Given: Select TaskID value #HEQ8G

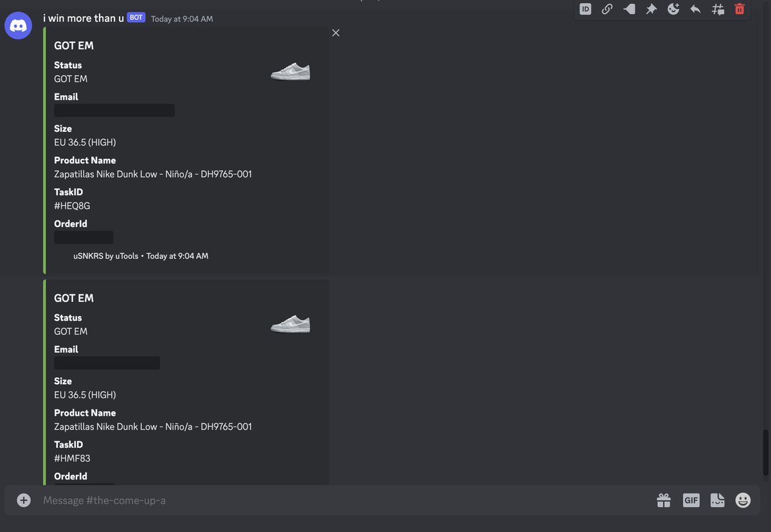Looking at the screenshot, I should point(72,206).
